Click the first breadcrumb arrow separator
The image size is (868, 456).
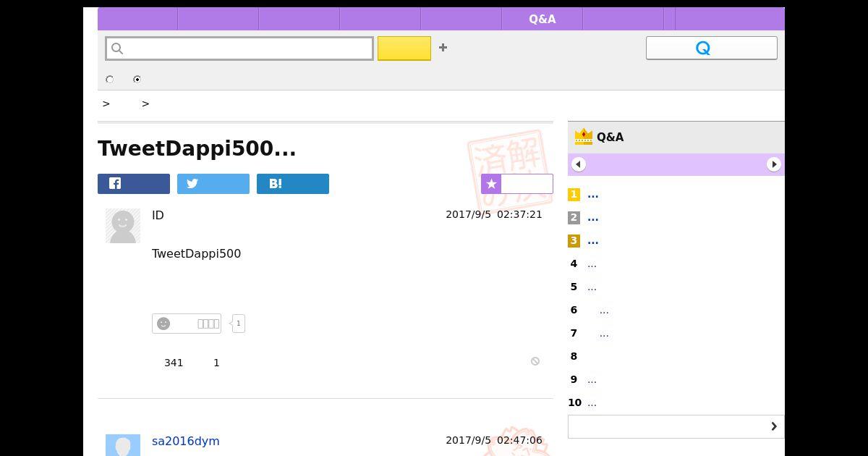pyautogui.click(x=106, y=104)
